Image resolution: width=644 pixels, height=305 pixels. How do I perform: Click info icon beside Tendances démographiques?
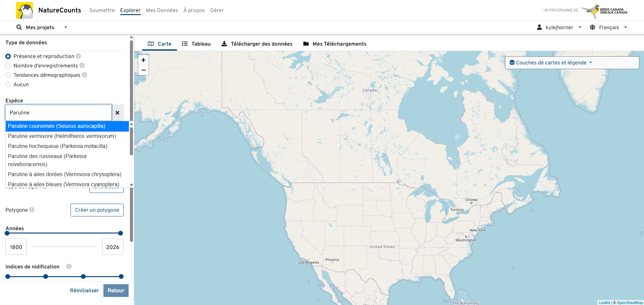coord(85,75)
